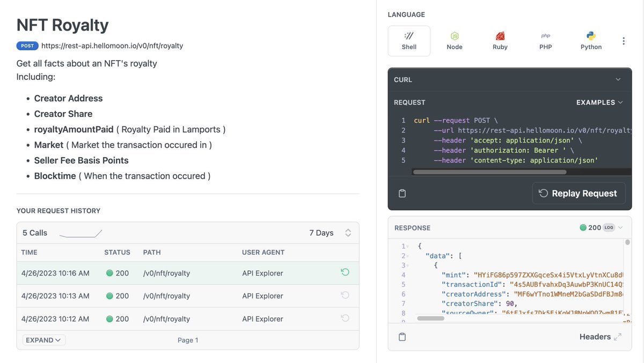The width and height of the screenshot is (644, 363).
Task: Click the API endpoint URL text
Action: pos(112,46)
